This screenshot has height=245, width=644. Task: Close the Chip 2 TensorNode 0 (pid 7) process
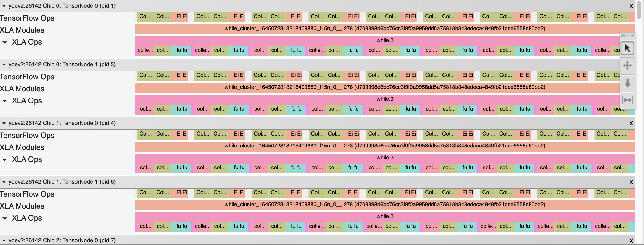(631, 241)
